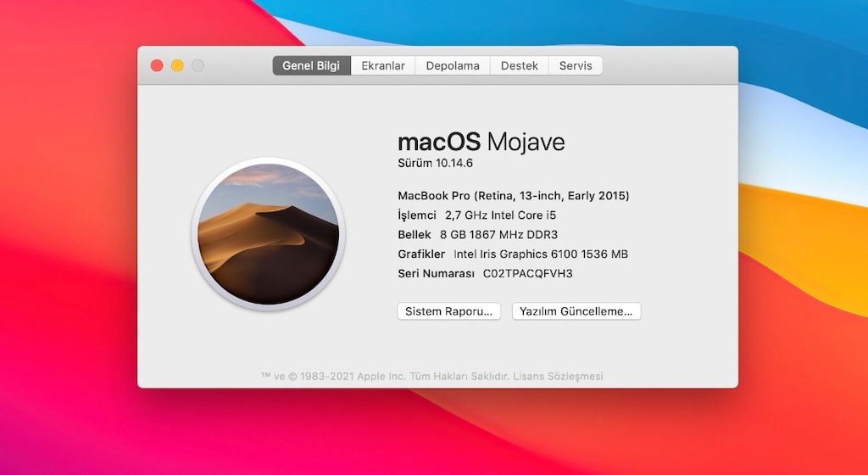Open the Depolama tab

pyautogui.click(x=453, y=65)
